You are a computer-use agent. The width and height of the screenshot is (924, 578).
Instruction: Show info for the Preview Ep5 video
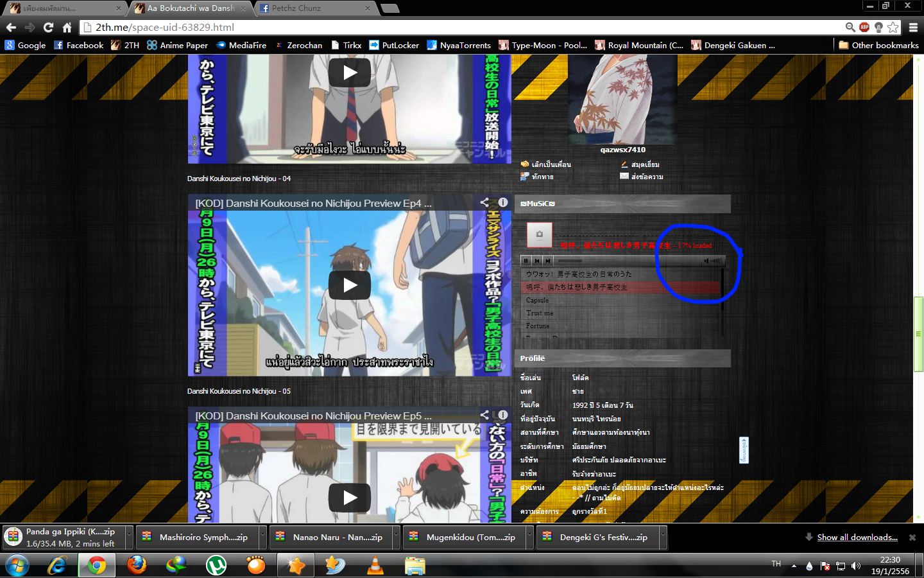[503, 415]
